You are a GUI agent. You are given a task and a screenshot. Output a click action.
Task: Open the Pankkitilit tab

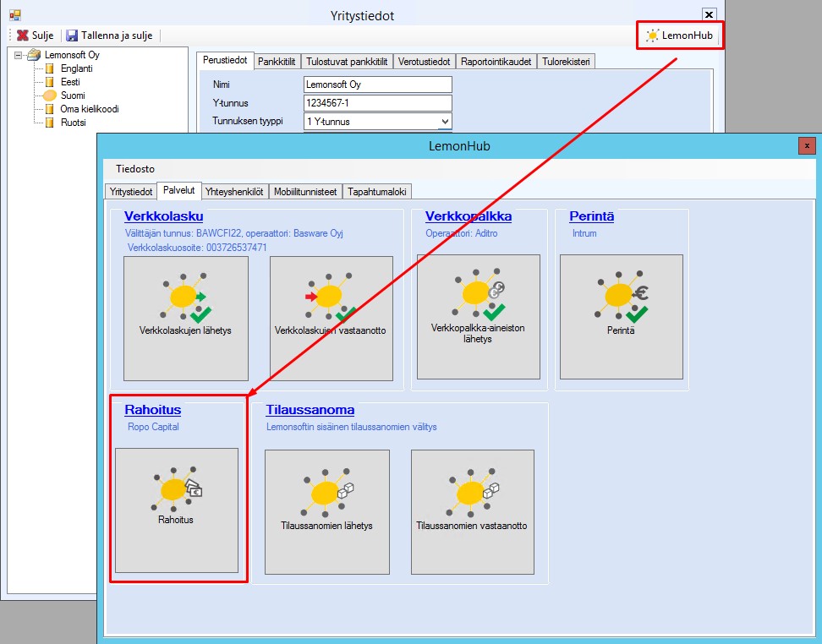(277, 62)
